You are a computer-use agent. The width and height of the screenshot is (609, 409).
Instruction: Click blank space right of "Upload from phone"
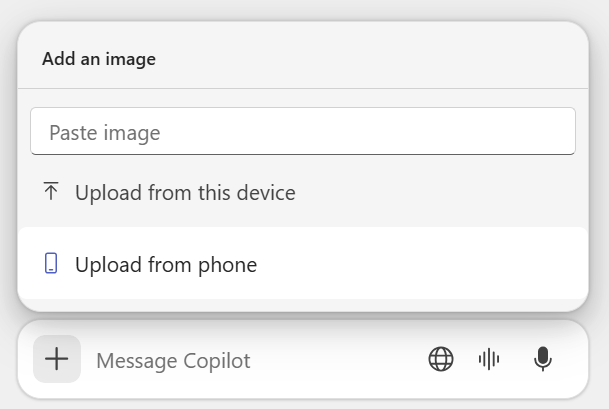click(420, 265)
